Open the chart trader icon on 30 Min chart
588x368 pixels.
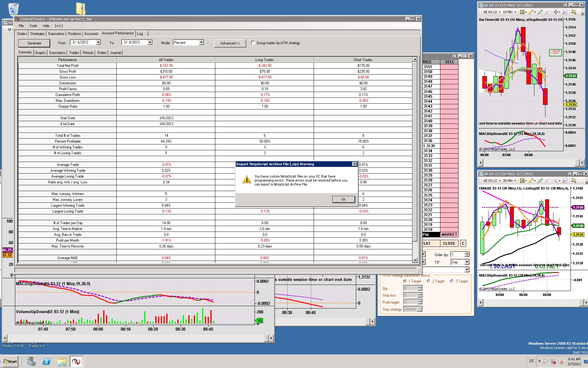[x=574, y=181]
